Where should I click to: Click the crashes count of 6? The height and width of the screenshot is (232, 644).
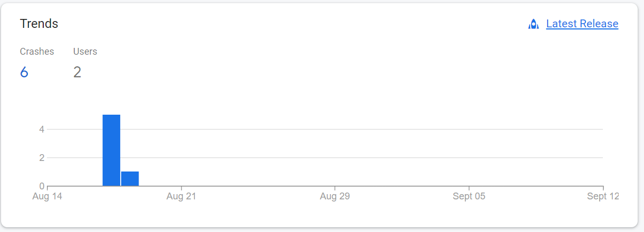click(x=24, y=72)
